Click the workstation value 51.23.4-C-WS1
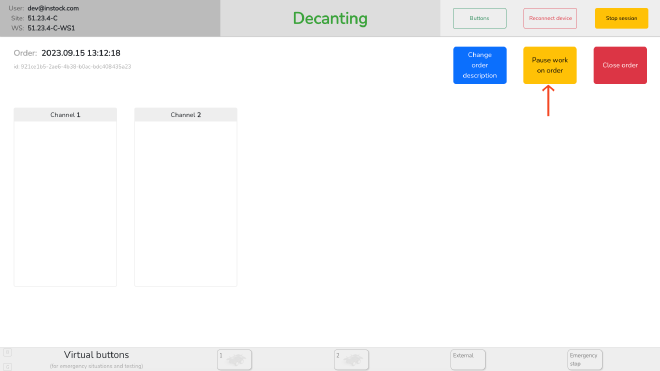Screen dimensions: 660x371 click(51, 28)
